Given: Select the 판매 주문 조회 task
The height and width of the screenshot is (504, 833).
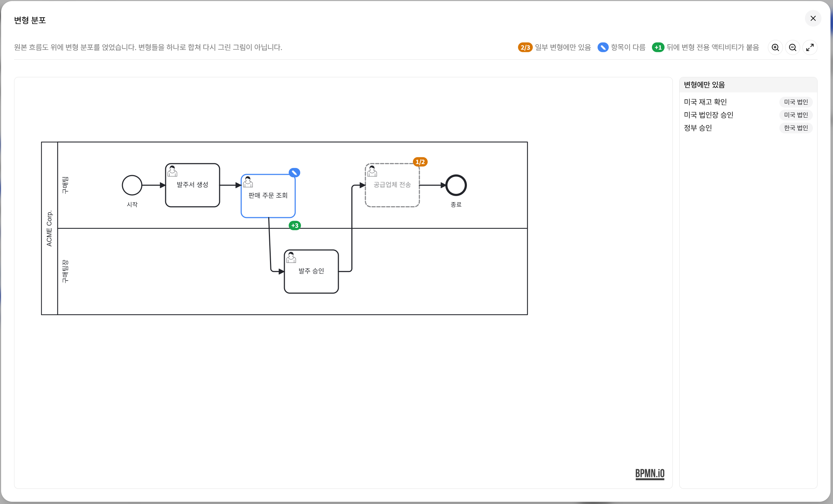Looking at the screenshot, I should pos(268,196).
